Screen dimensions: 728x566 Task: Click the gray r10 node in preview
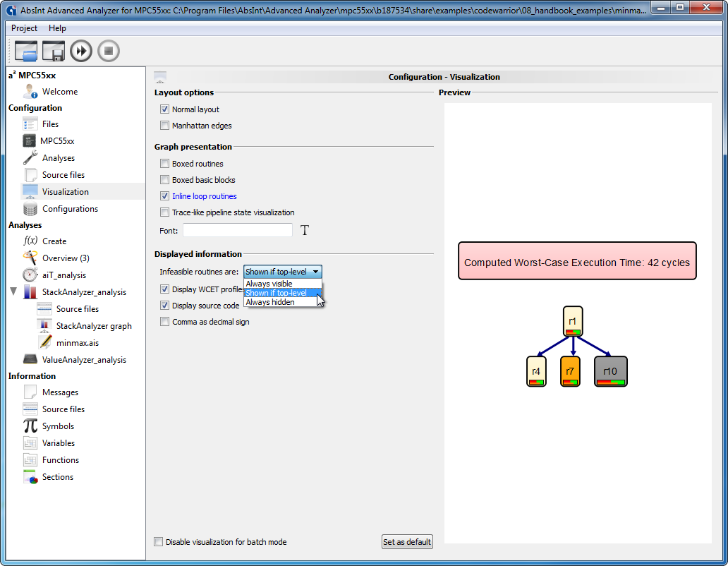pos(610,371)
